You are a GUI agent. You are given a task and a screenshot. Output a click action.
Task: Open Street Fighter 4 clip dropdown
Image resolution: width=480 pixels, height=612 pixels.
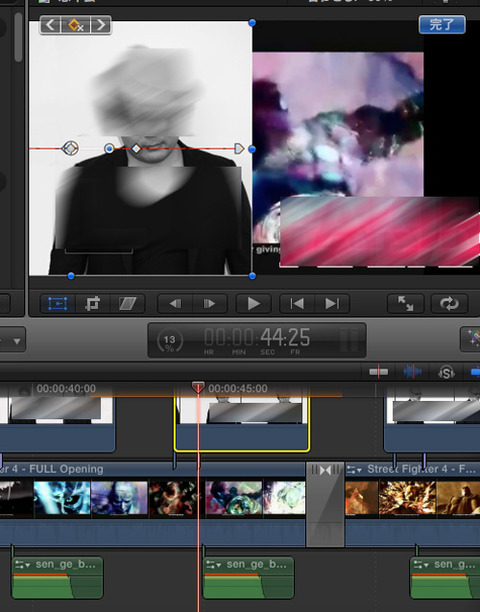point(354,470)
